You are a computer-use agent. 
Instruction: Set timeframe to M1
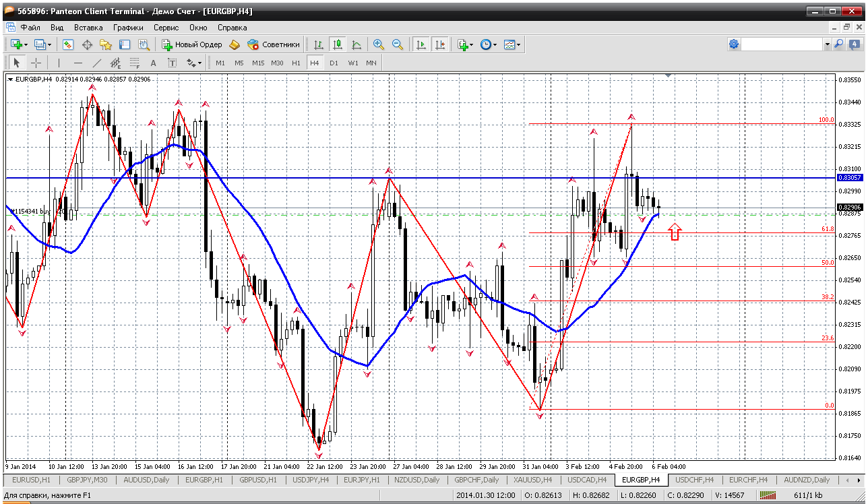(x=220, y=63)
